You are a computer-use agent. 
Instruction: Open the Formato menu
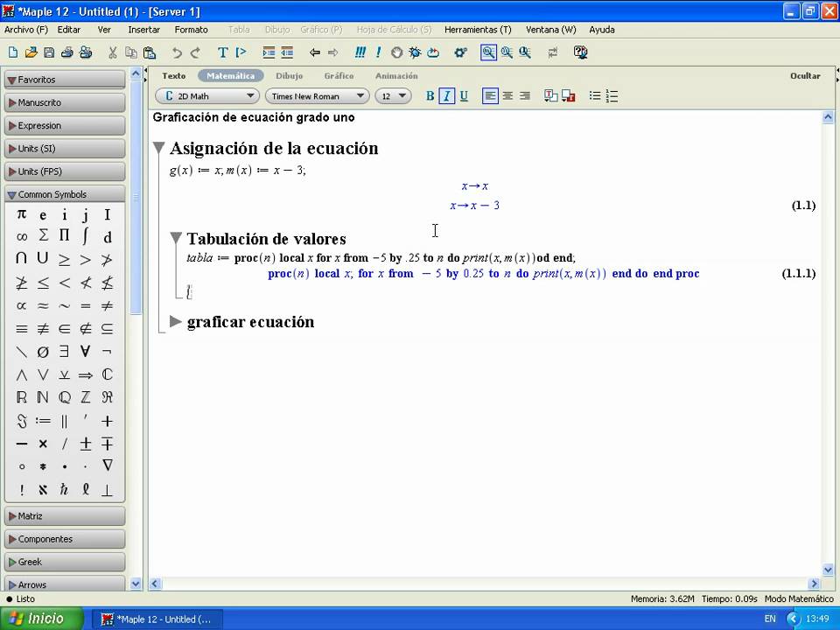coord(192,30)
